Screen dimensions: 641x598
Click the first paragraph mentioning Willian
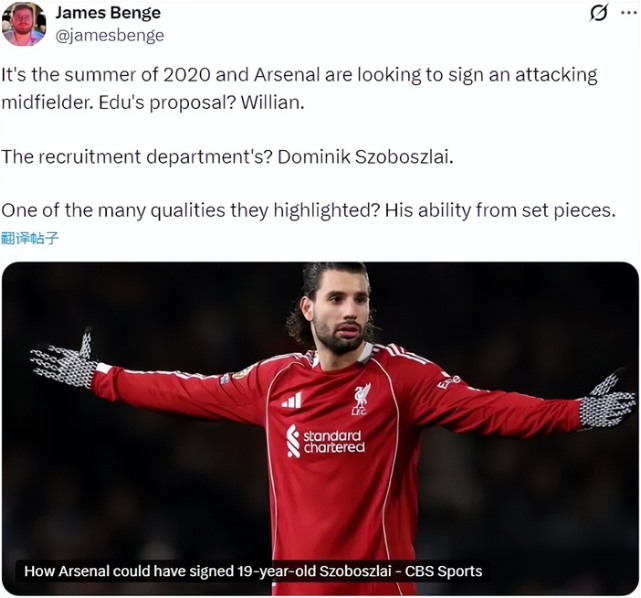click(299, 88)
